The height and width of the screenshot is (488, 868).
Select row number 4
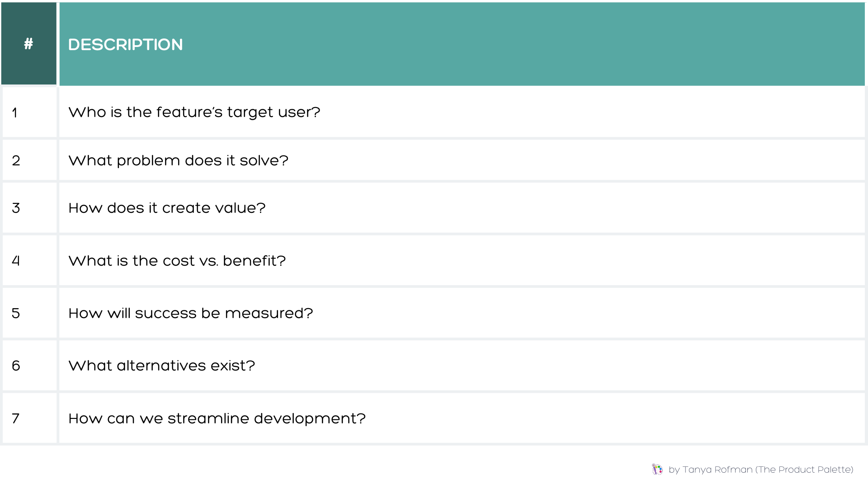pos(16,261)
